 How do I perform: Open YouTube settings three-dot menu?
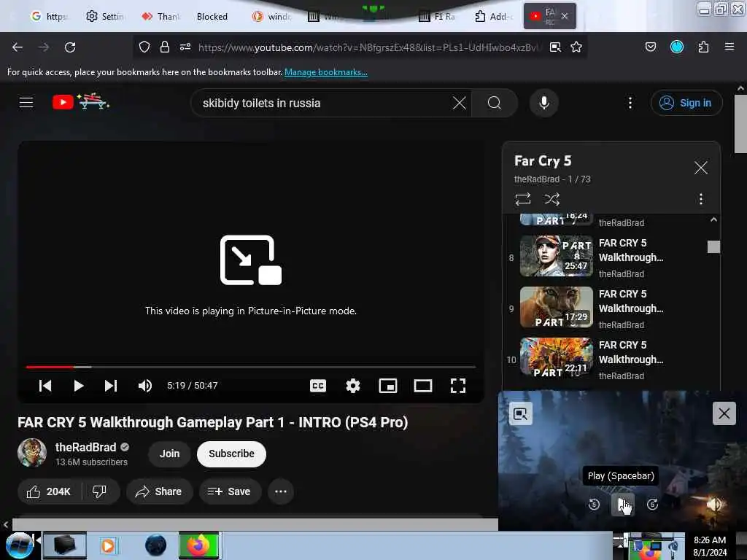point(630,103)
